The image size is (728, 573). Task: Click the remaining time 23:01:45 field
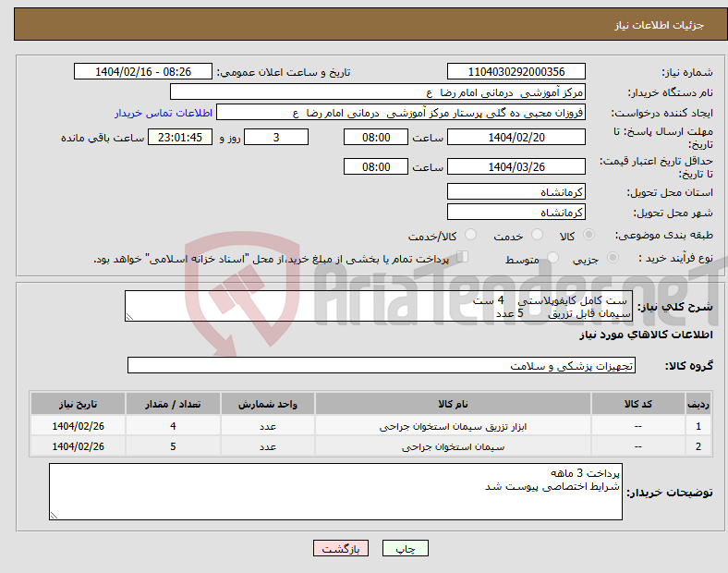(180, 138)
